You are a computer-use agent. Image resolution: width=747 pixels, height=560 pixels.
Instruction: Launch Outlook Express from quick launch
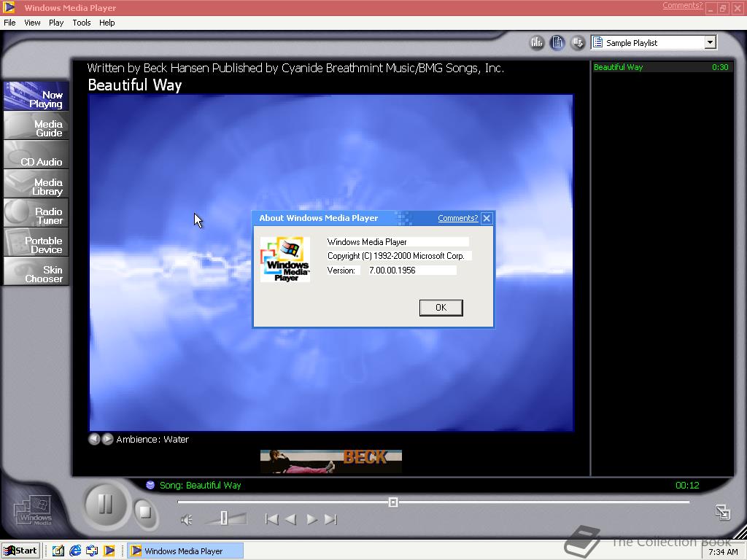(x=92, y=551)
